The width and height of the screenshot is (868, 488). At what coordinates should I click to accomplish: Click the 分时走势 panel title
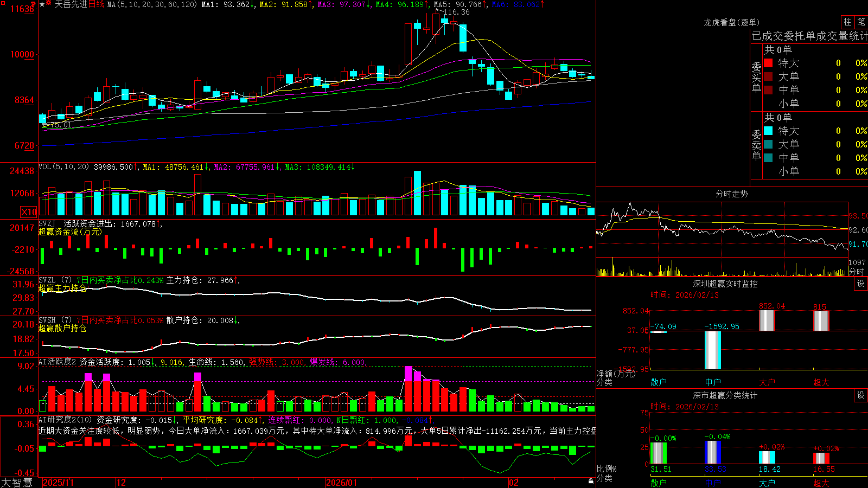coord(732,194)
